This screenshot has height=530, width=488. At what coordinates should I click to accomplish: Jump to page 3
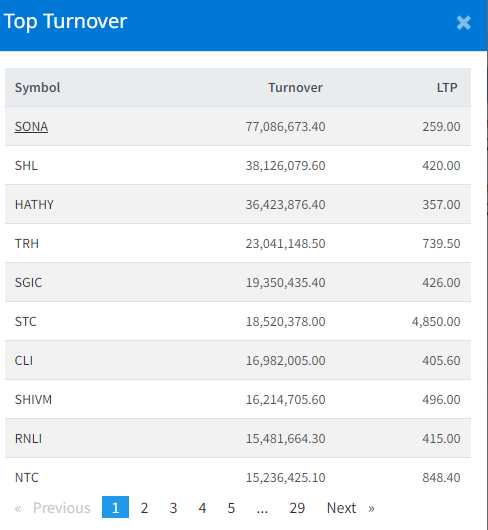click(173, 507)
